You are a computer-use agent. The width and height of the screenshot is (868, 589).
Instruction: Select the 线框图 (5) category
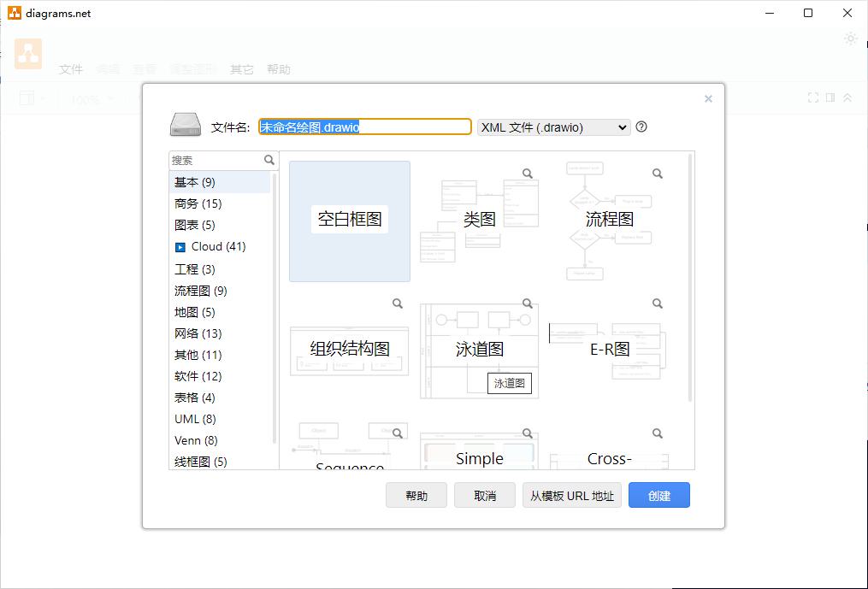(220, 461)
